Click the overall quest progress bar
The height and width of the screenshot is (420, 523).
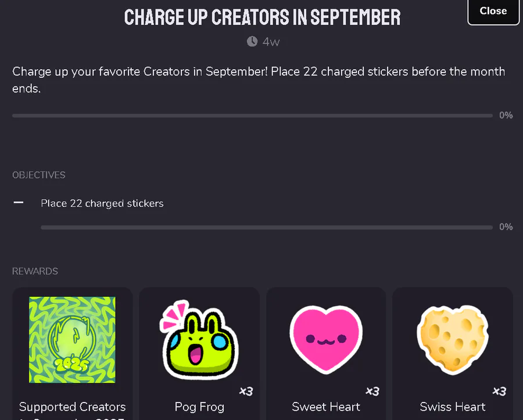252,116
